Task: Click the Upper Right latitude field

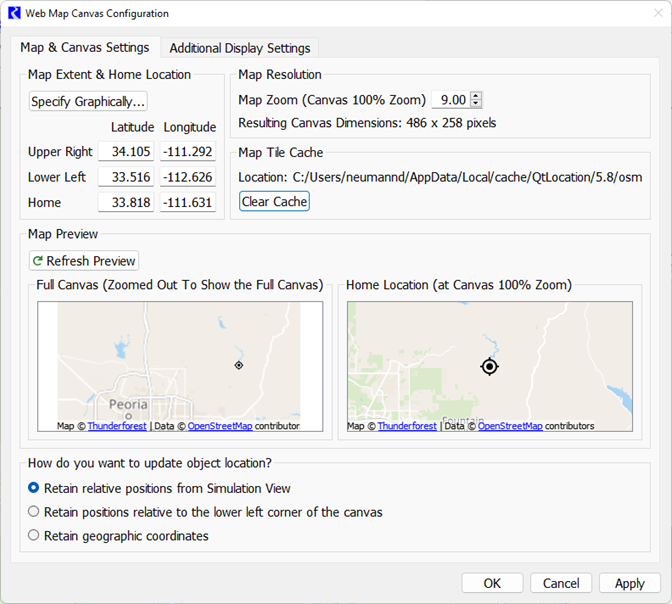Action: [x=126, y=152]
